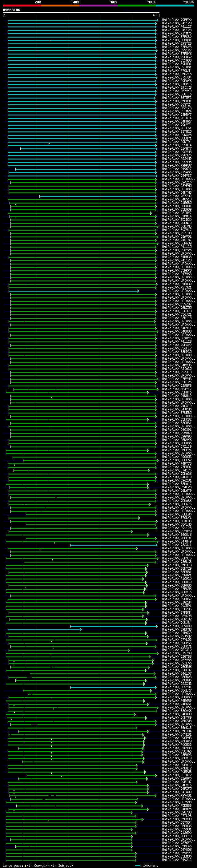
Task: Click the white AV553106 query sequence bar
Action: click(81, 12)
